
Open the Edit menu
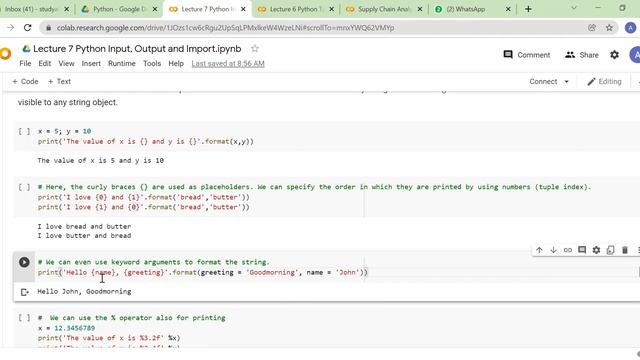tap(45, 64)
